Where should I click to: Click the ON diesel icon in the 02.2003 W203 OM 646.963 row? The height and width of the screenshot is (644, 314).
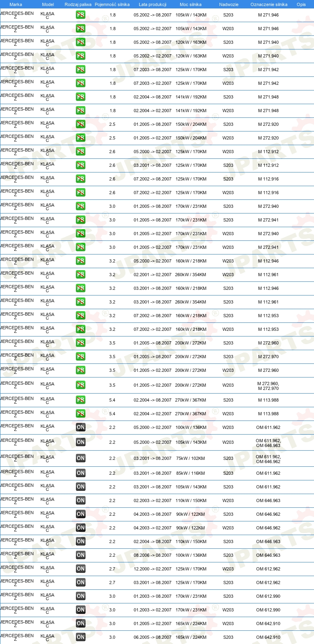tap(81, 500)
